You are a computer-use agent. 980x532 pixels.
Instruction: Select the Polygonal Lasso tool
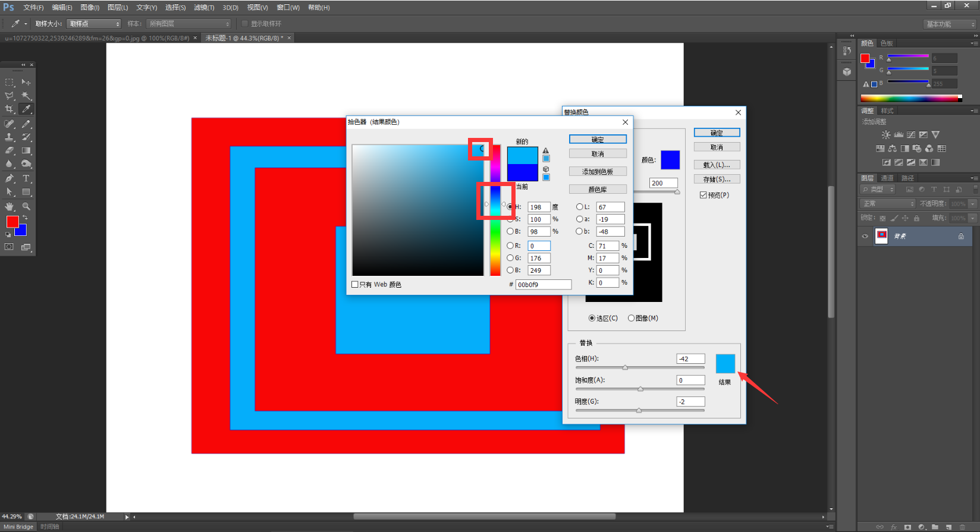(x=10, y=96)
